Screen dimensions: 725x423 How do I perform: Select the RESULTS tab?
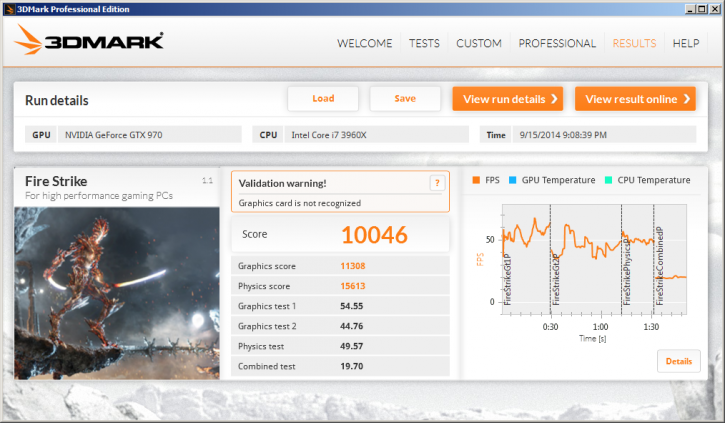[634, 43]
